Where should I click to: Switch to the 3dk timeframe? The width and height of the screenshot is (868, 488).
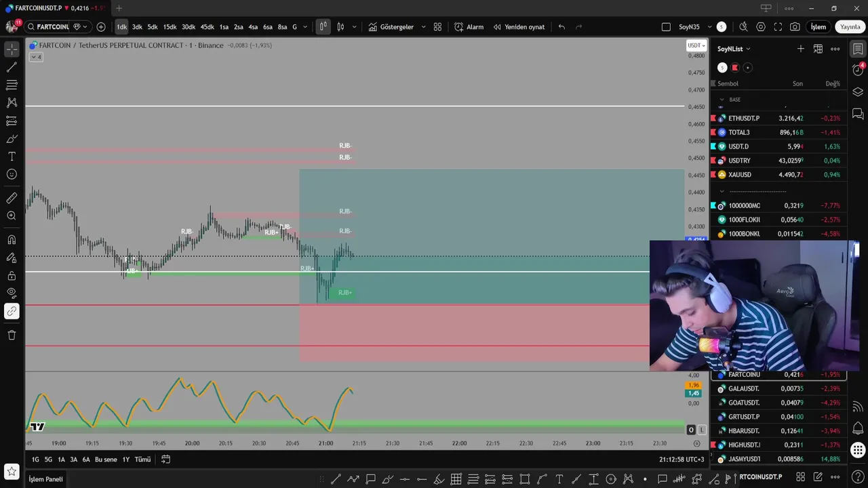[137, 27]
